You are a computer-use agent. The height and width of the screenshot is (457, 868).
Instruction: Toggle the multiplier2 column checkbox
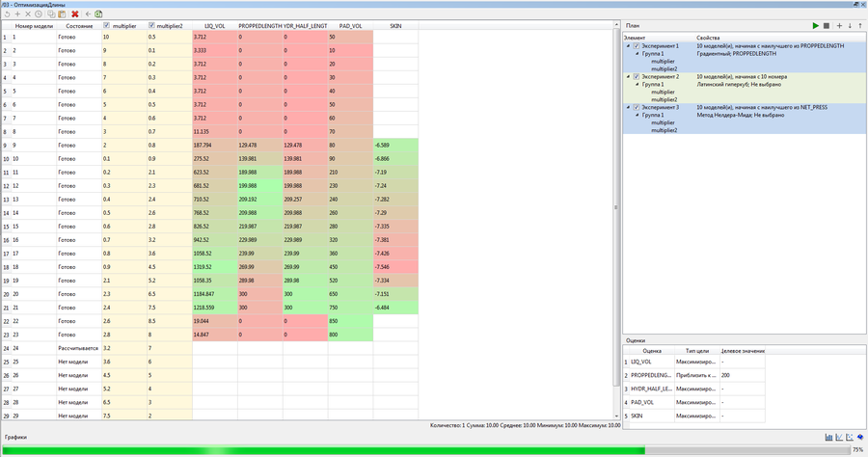point(152,26)
